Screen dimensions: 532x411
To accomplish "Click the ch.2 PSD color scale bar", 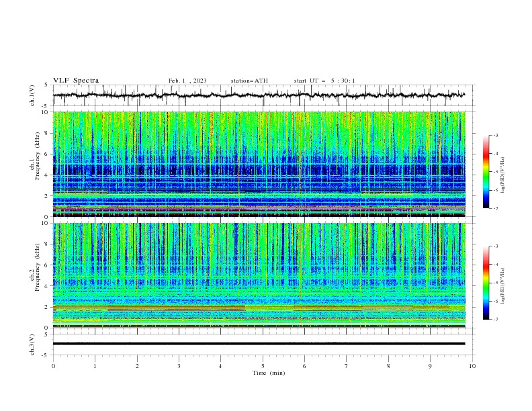I will [x=486, y=283].
